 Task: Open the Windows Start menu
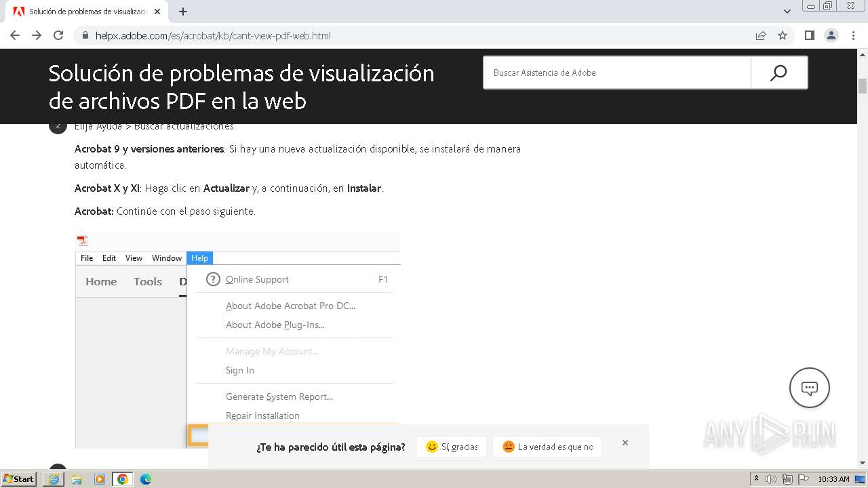[x=19, y=479]
